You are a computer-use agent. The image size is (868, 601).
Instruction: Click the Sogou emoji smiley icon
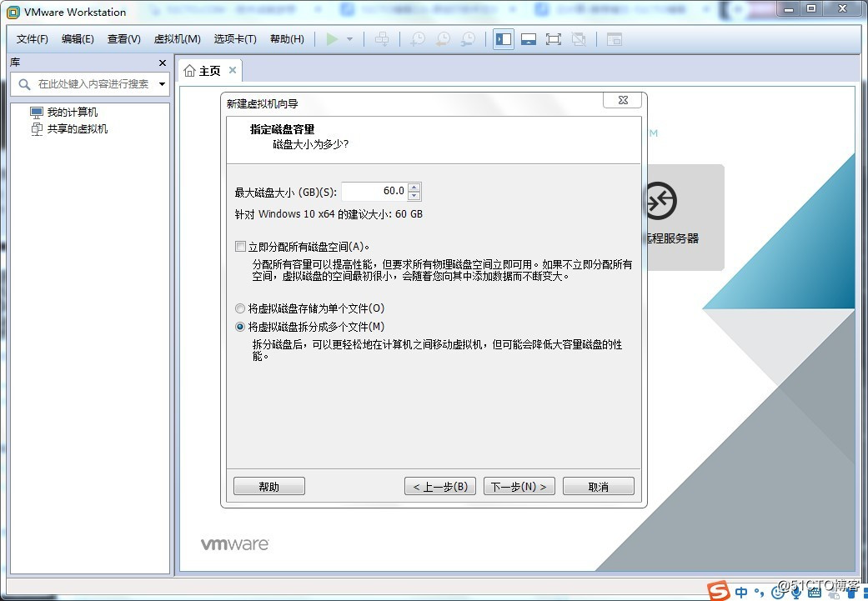778,593
